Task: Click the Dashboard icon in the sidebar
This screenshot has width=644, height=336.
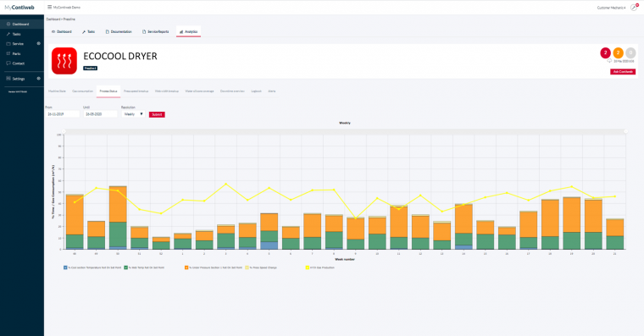Action: (x=8, y=25)
